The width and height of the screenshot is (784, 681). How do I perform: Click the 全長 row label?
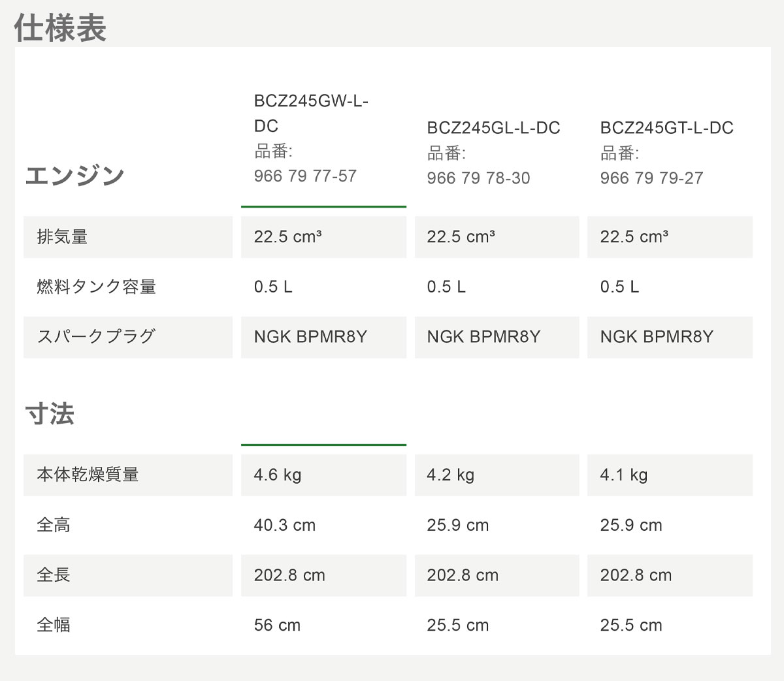pos(54,575)
